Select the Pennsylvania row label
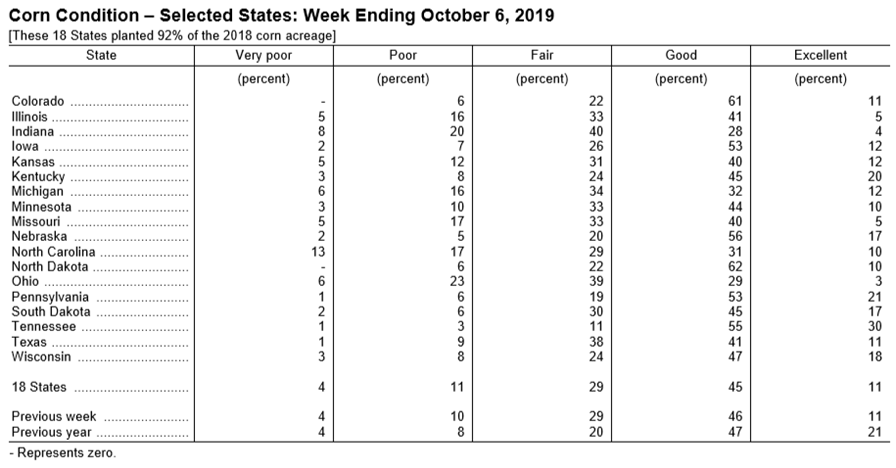Viewport: 896px width, 468px height. coord(50,297)
